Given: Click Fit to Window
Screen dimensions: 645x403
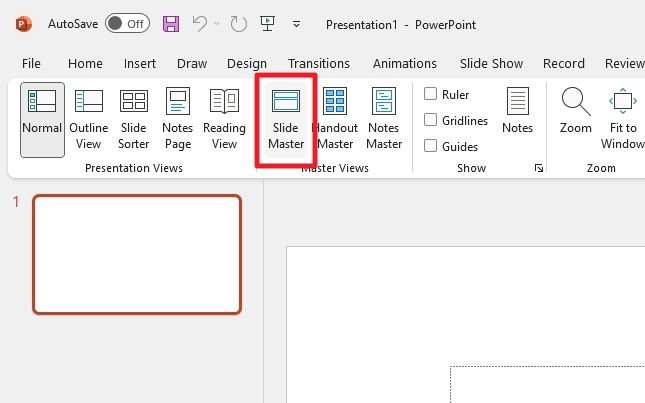Looking at the screenshot, I should tap(623, 119).
